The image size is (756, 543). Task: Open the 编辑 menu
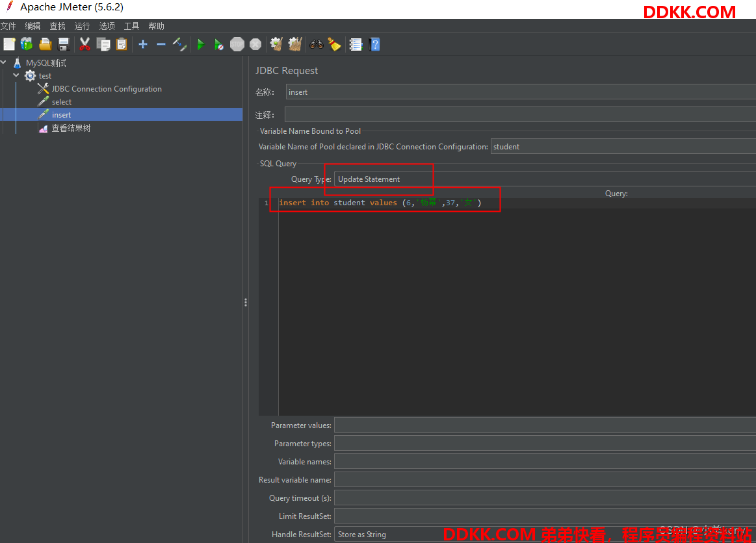[x=33, y=26]
